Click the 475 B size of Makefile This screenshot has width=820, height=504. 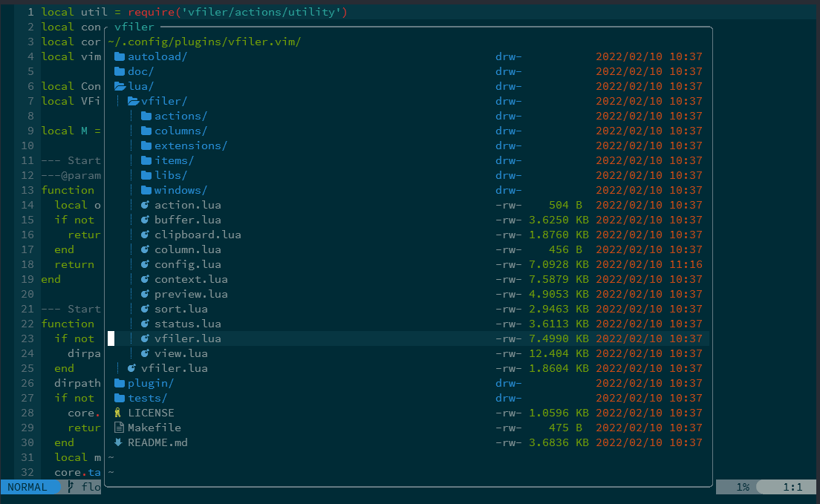(565, 428)
